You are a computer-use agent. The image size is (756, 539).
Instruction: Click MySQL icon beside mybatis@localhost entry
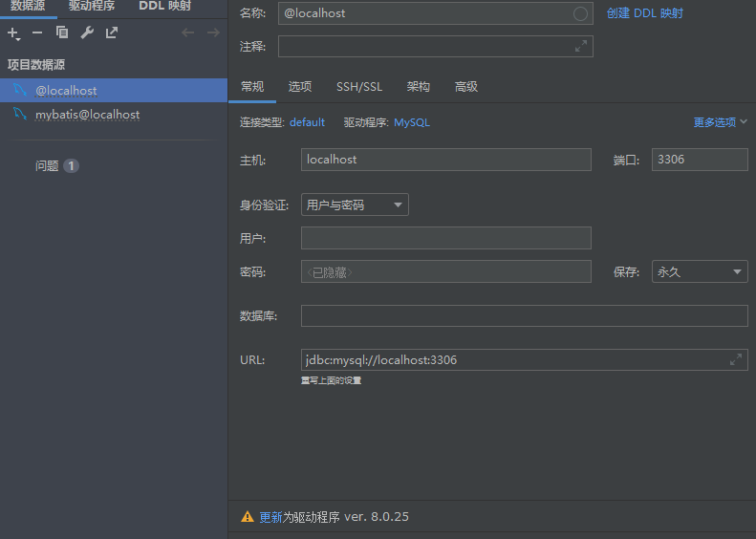pos(20,115)
